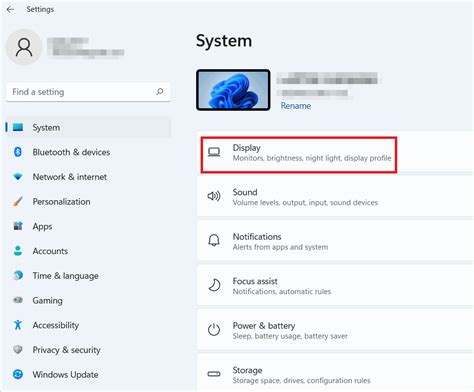The height and width of the screenshot is (392, 474).
Task: Open Sound settings title
Action: 245,192
